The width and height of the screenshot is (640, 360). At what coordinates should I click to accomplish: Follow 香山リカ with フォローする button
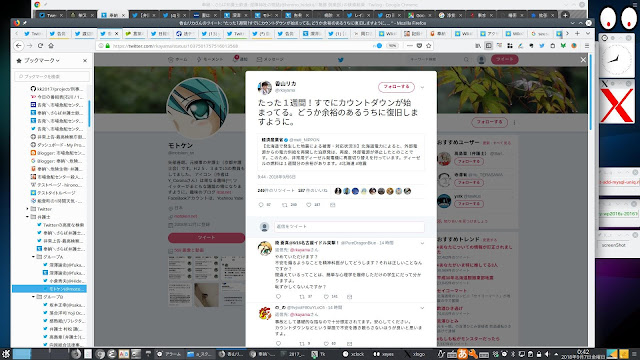click(x=396, y=87)
